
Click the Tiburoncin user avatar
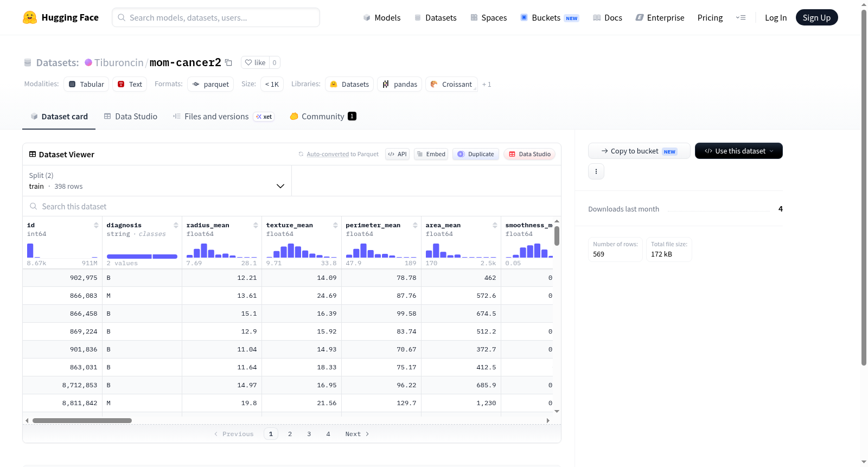pos(88,62)
